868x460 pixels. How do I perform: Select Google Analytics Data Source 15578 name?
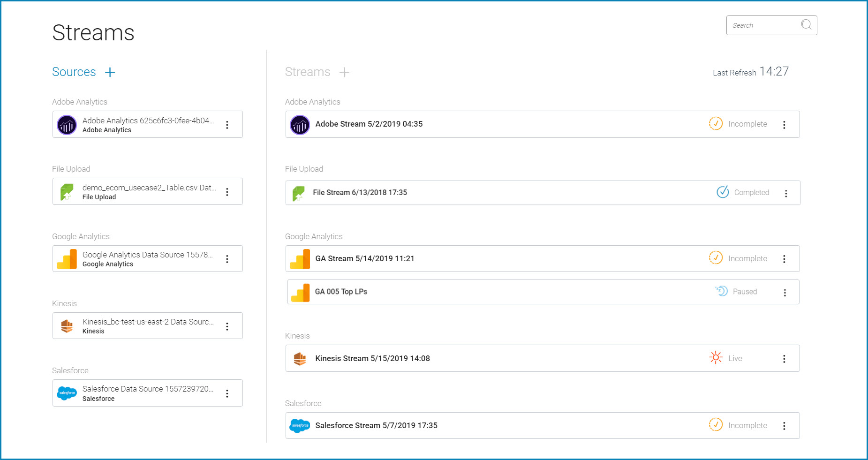(x=148, y=255)
